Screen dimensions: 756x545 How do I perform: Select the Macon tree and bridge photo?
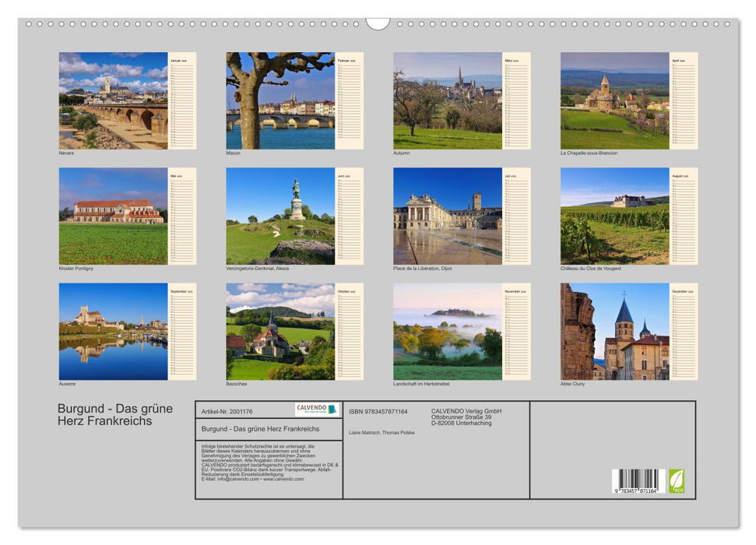[x=280, y=100]
